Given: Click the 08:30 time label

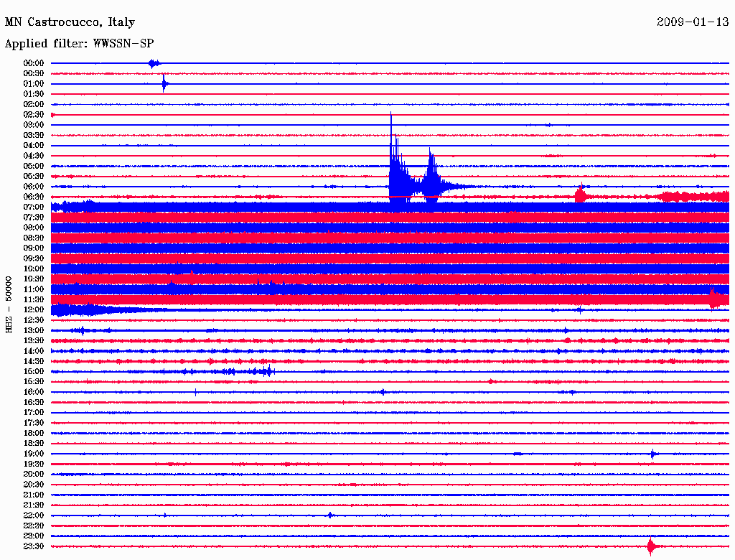Looking at the screenshot, I should tap(34, 238).
